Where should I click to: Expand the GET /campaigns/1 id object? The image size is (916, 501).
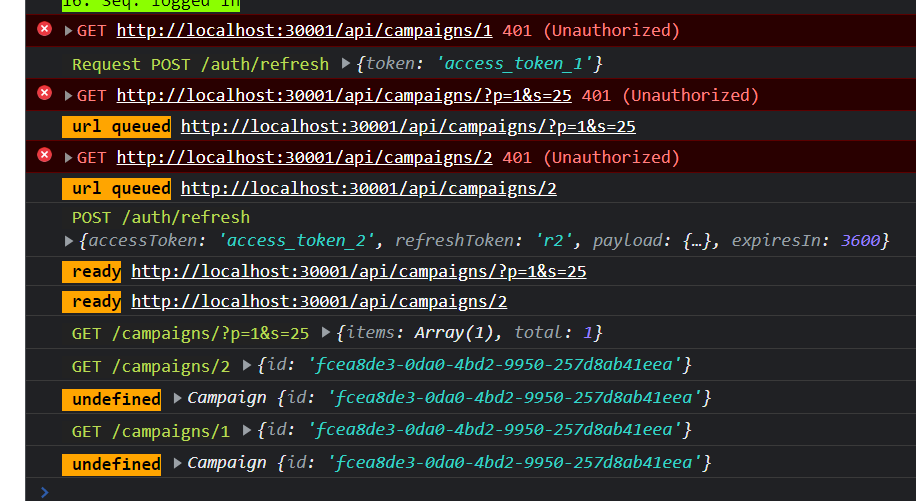coord(247,431)
